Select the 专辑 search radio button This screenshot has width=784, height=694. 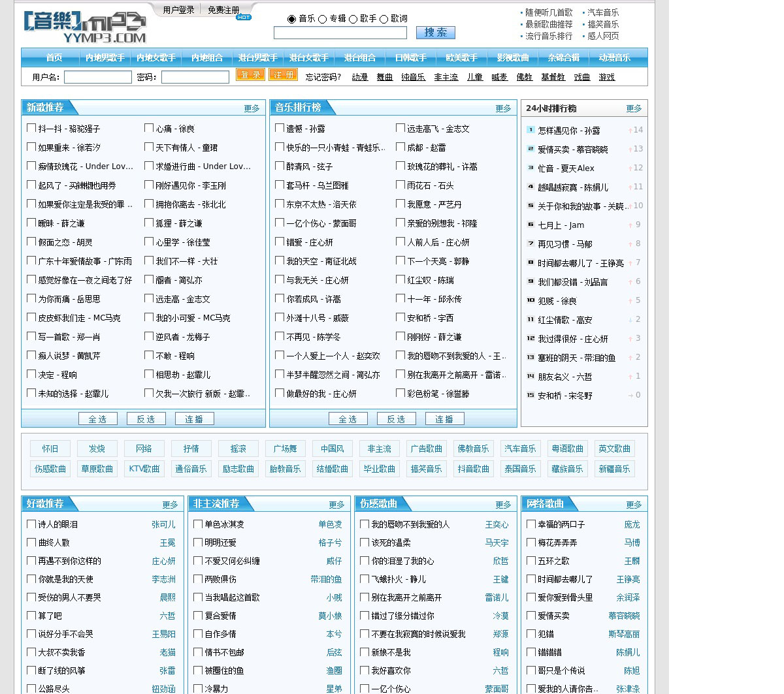(x=323, y=19)
